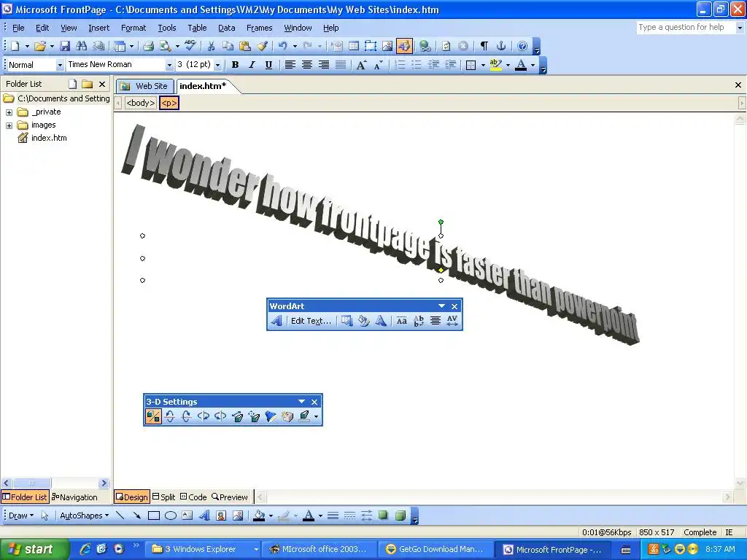The width and height of the screenshot is (747, 560).
Task: Choose WordArt Shape icon
Action: 380,321
